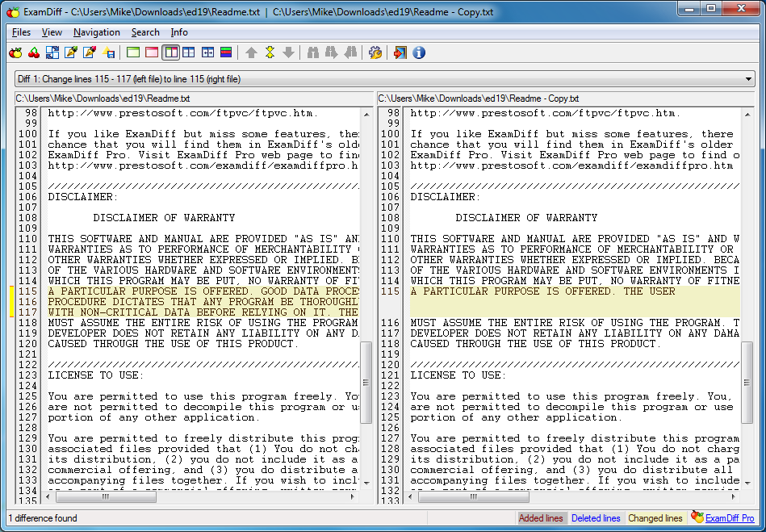Swap the two compared files
The image size is (766, 532).
pyautogui.click(x=52, y=52)
